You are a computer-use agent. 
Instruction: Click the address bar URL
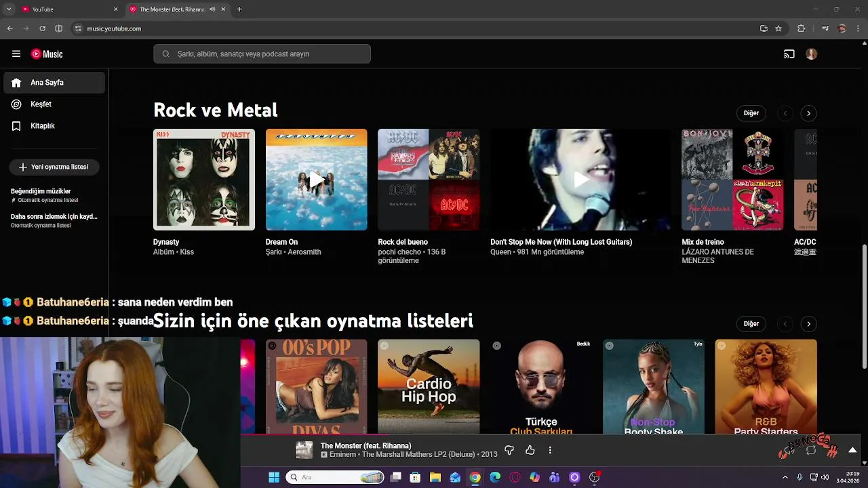[114, 28]
